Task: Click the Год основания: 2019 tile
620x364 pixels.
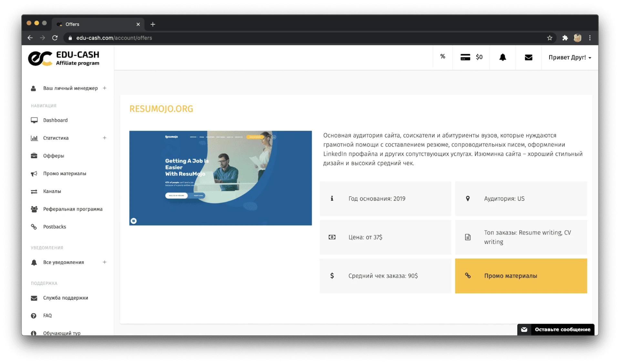Action: click(385, 199)
